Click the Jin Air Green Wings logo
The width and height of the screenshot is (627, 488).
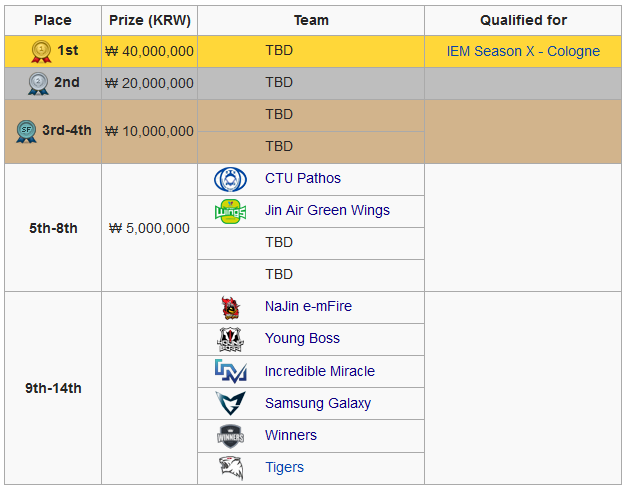tap(230, 211)
